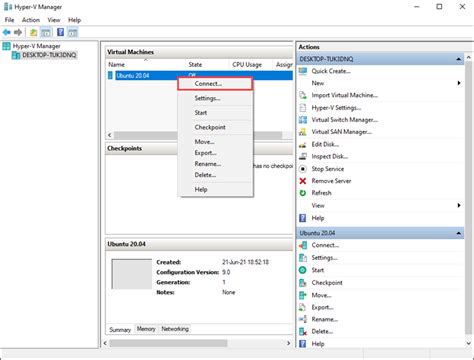Click Rename icon in Ubuntu 20.04 actions

(303, 319)
